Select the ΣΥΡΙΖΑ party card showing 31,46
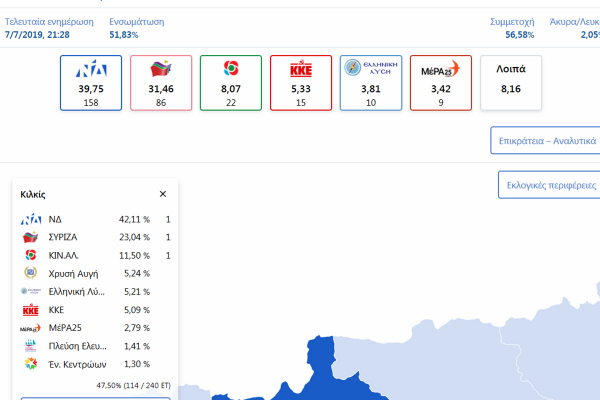The width and height of the screenshot is (600, 400). (161, 83)
